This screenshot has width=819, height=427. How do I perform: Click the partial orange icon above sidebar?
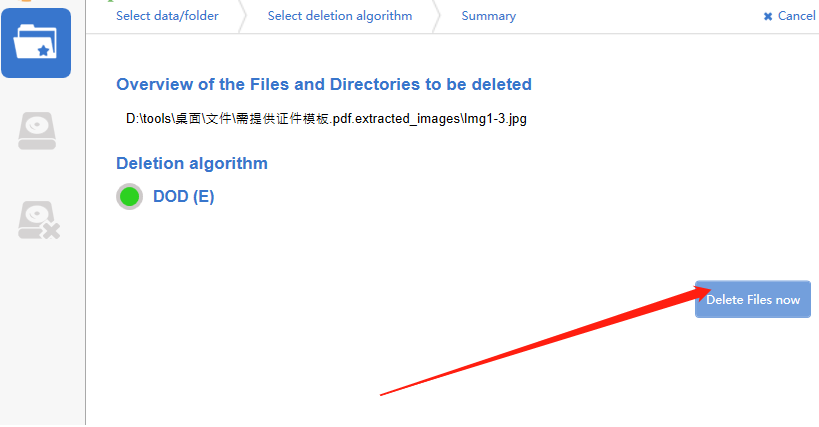click(x=25, y=1)
